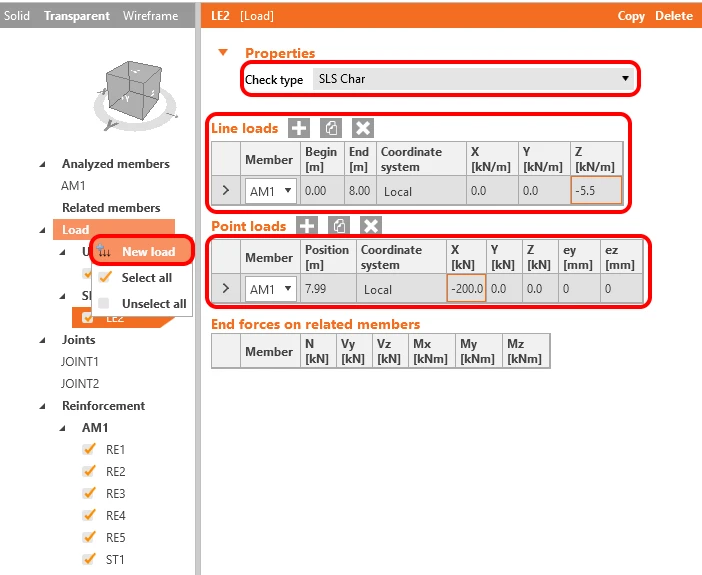
Task: Expand the point load row arrow
Action: (x=226, y=288)
